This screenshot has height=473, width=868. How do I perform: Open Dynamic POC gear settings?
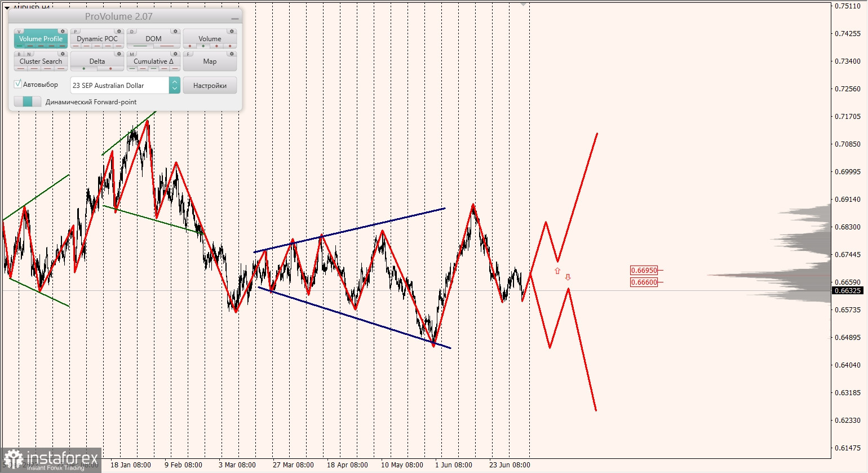(x=119, y=32)
